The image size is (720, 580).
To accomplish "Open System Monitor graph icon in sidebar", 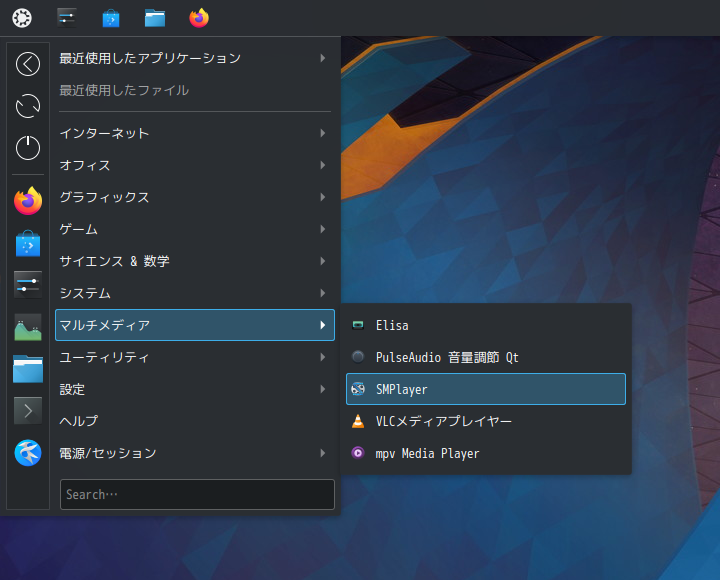I will 28,327.
